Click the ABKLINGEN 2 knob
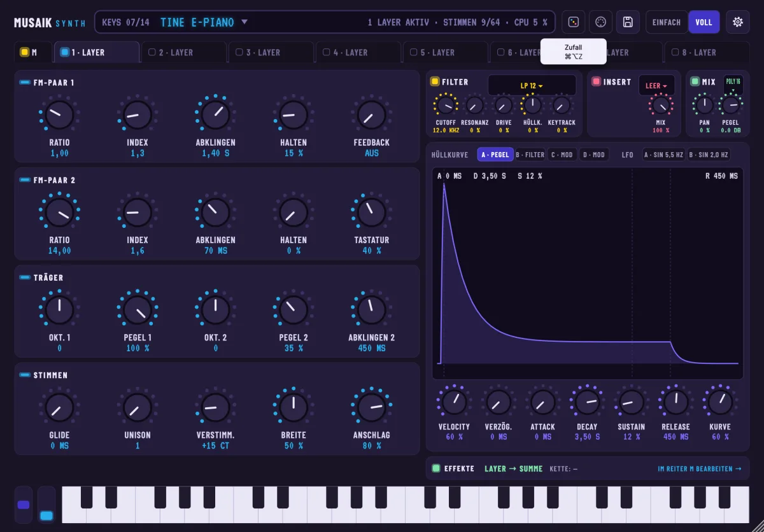The width and height of the screenshot is (764, 532). tap(372, 310)
